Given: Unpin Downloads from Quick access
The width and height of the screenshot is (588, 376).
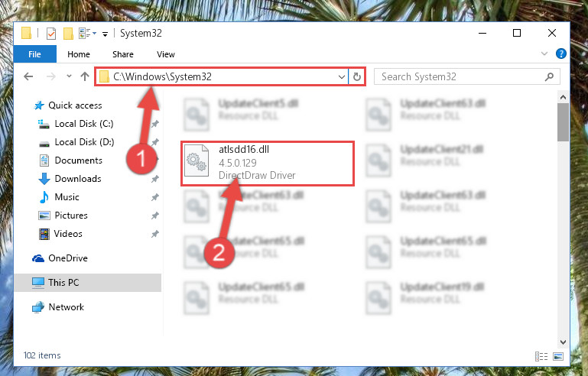Looking at the screenshot, I should tap(154, 179).
